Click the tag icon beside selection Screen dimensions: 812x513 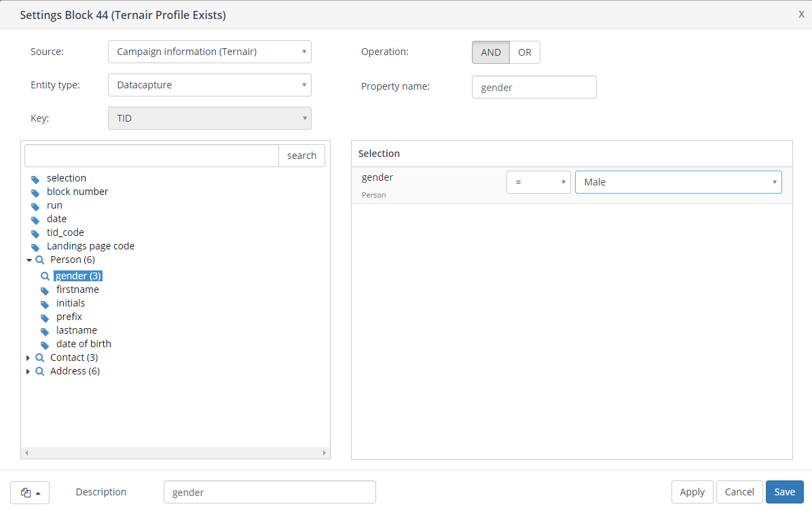35,179
